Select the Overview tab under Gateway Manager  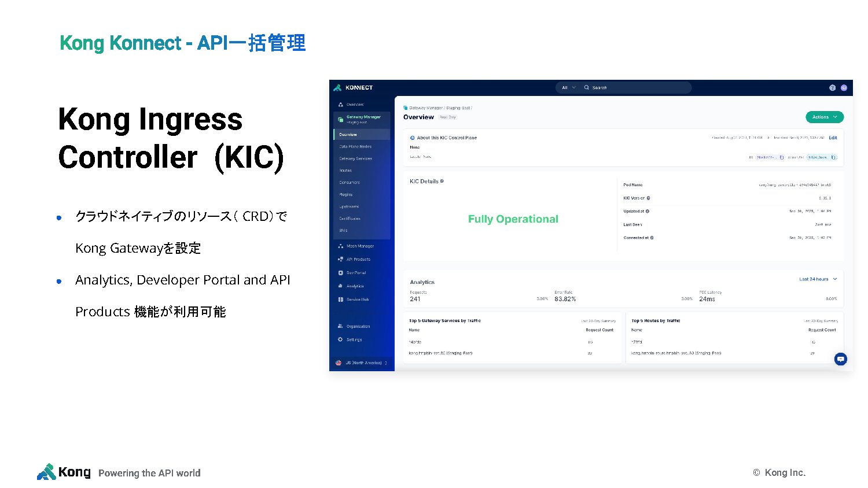(362, 134)
